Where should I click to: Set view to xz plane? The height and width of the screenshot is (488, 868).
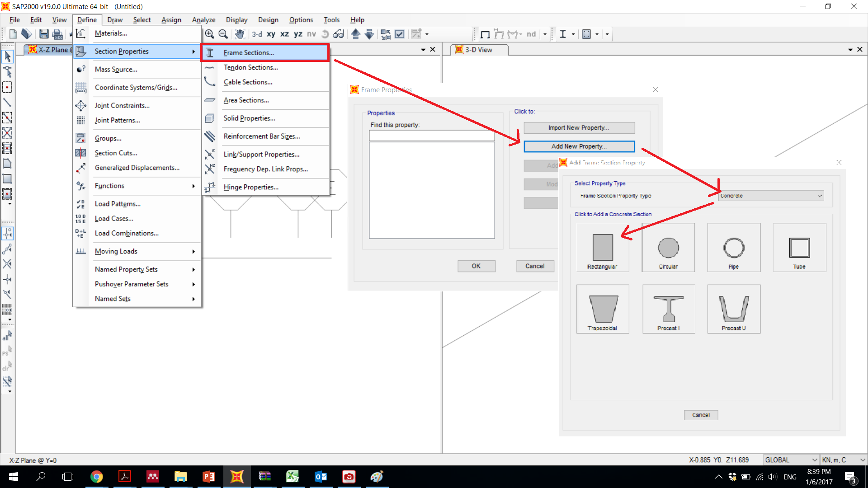click(x=284, y=34)
